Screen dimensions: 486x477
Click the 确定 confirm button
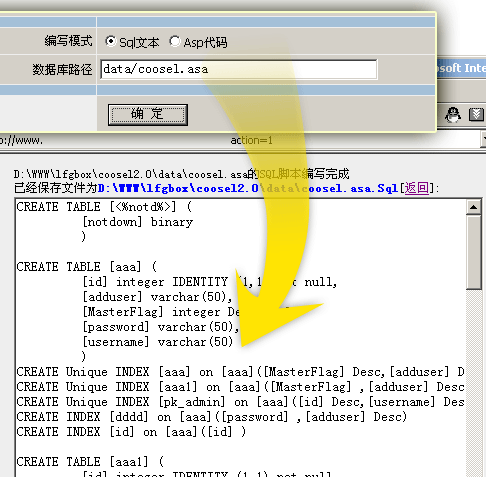148,115
